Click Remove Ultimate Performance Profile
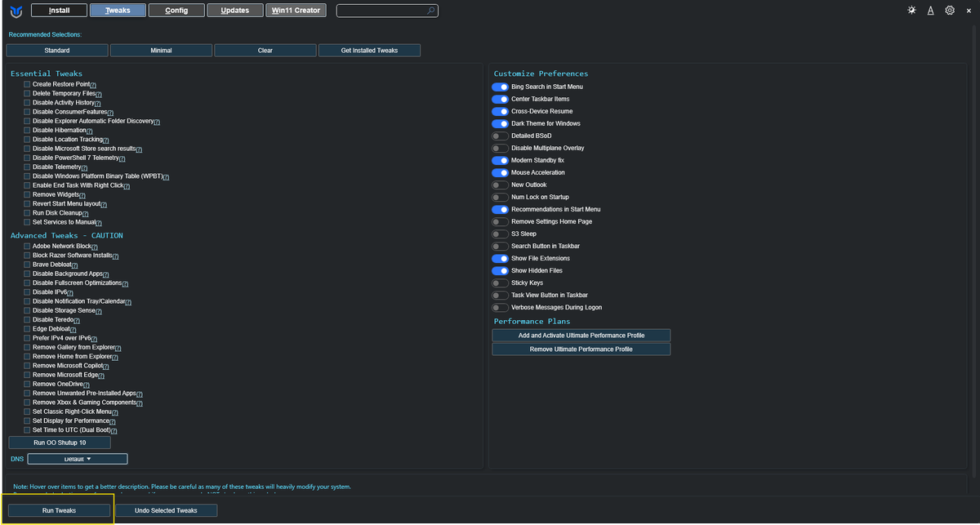 pyautogui.click(x=581, y=349)
